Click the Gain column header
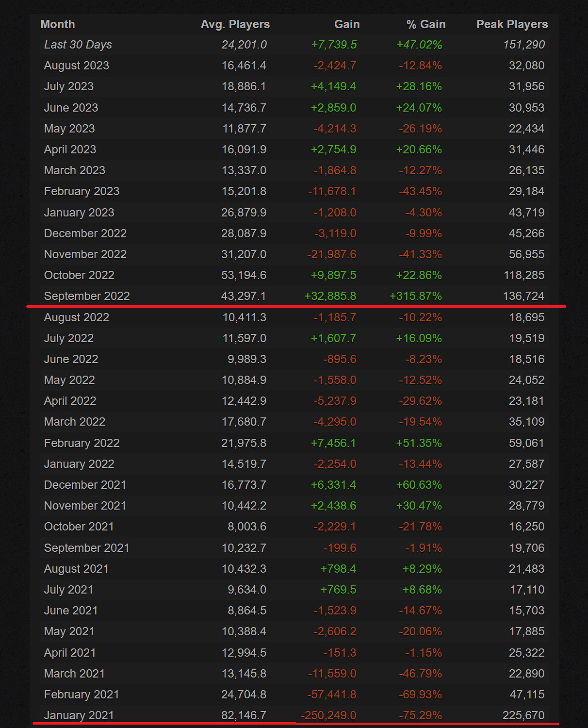The height and width of the screenshot is (728, 588). [x=347, y=24]
